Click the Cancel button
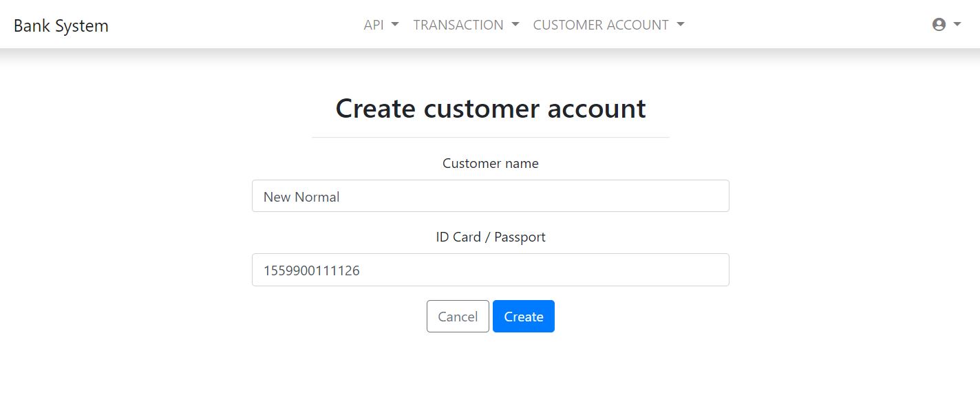This screenshot has width=980, height=404. (x=457, y=316)
